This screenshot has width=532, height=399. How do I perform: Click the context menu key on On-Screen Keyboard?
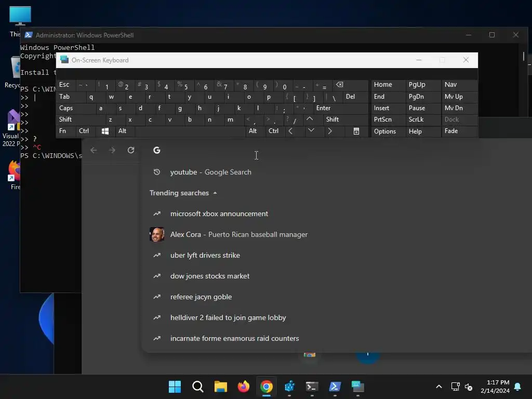tap(356, 131)
